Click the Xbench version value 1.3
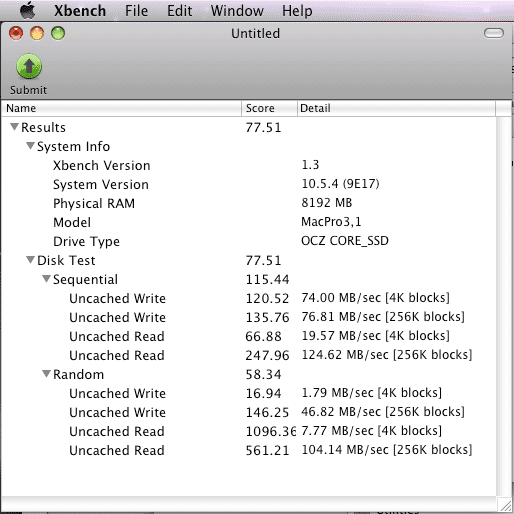Image resolution: width=514 pixels, height=514 pixels. coord(310,165)
